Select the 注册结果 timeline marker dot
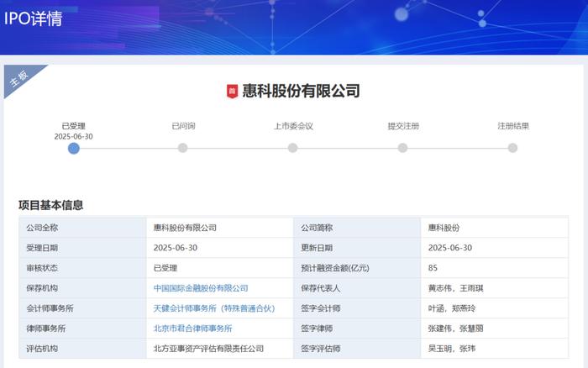Image resolution: width=588 pixels, height=368 pixels. click(512, 148)
